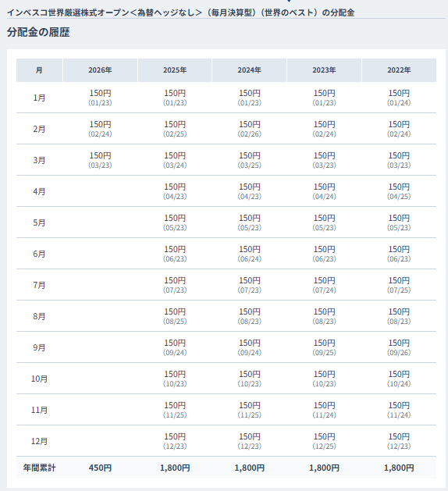Click the 2025 February cell dated (02/25)
The width and height of the screenshot is (448, 491).
(175, 129)
